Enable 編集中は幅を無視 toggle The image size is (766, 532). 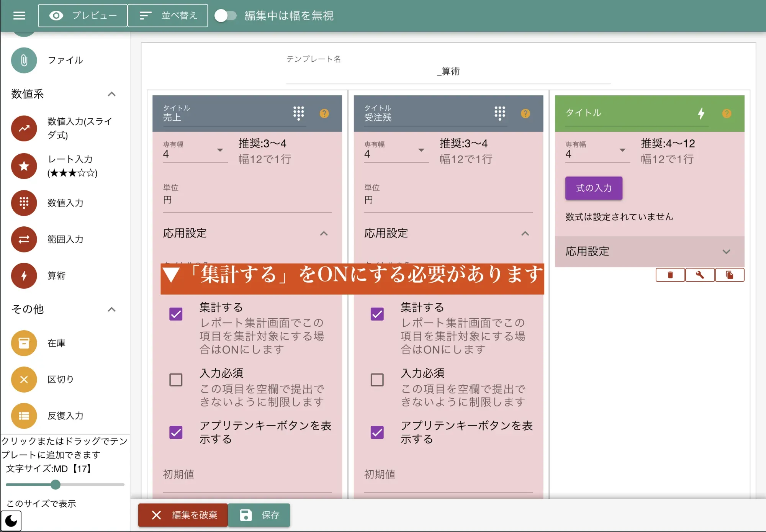tap(226, 16)
